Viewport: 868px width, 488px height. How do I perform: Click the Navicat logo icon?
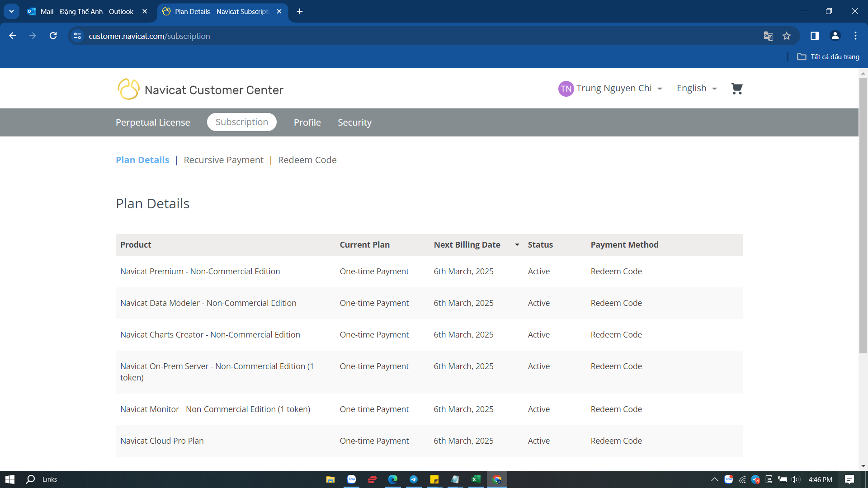coord(128,89)
